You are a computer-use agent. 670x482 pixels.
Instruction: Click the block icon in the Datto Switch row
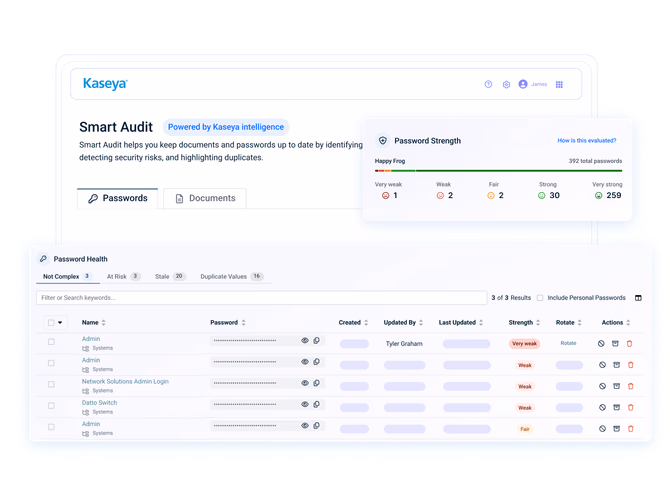coord(602,408)
